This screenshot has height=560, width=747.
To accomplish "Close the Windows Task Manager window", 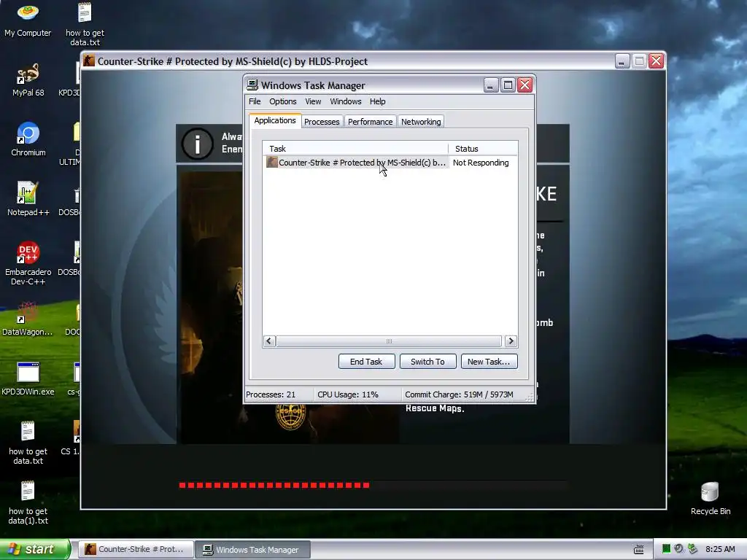I will 525,85.
